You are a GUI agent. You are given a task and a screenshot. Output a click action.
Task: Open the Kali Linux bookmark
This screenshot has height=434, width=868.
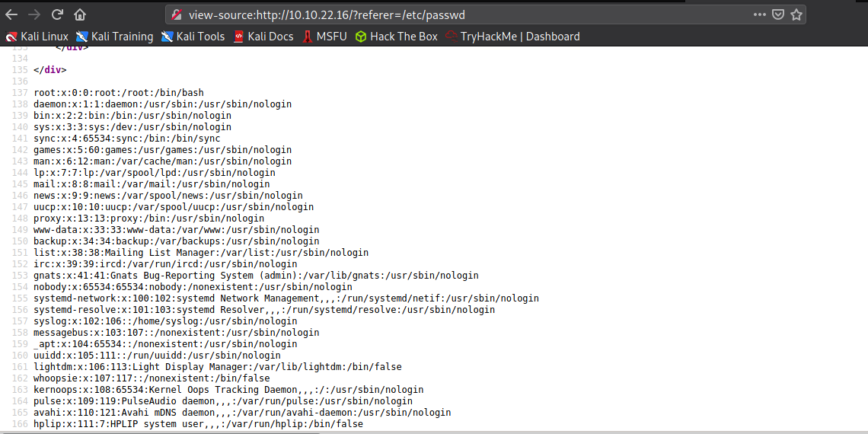37,37
